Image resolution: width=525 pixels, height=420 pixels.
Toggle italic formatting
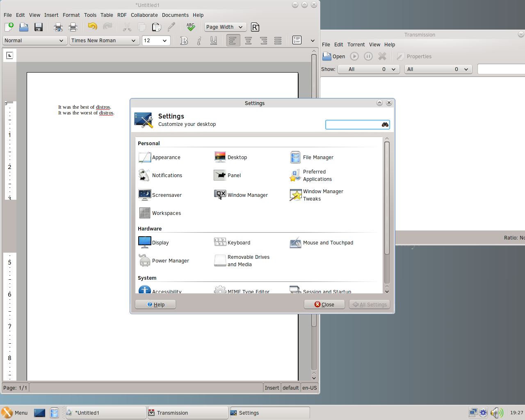[x=199, y=40]
